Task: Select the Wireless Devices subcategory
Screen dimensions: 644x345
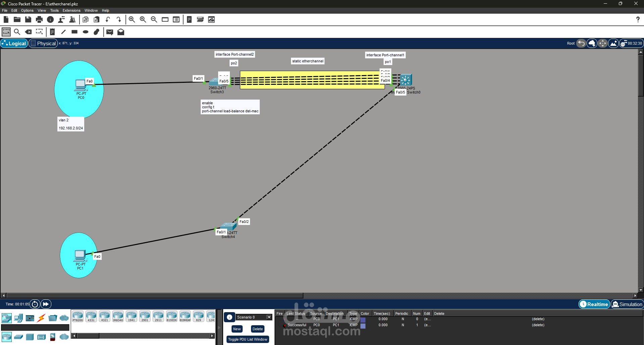Action: 41,337
